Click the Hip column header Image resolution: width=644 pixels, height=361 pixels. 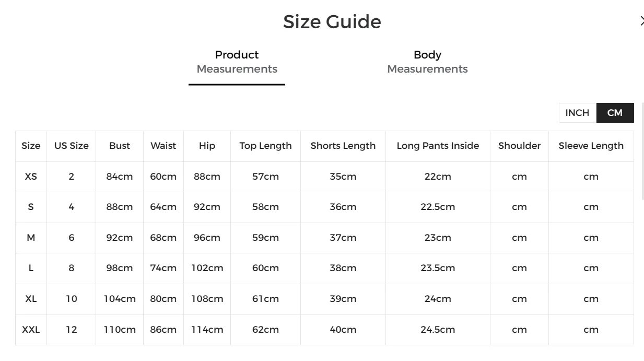click(206, 146)
